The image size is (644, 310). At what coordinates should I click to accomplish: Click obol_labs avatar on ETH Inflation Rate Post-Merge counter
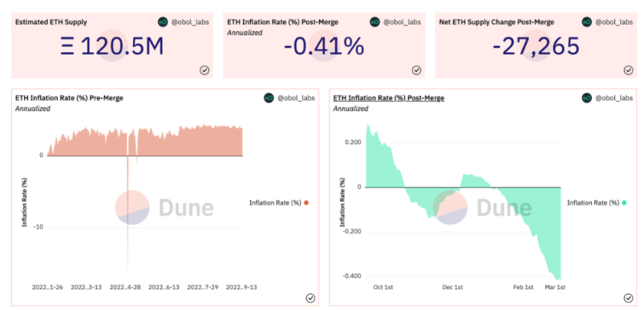pyautogui.click(x=375, y=22)
